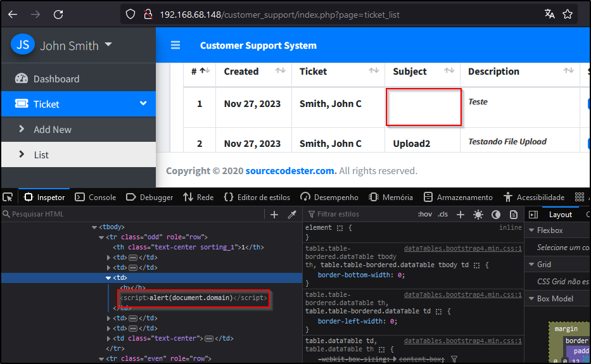This screenshot has height=364, width=591.
Task: Collapse the tbody node in the inspector
Action: 94,227
